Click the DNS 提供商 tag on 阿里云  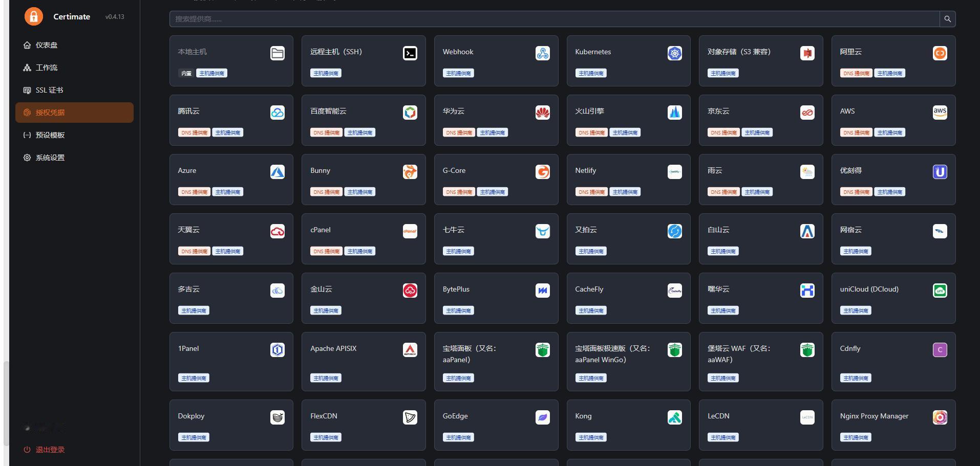coord(856,73)
